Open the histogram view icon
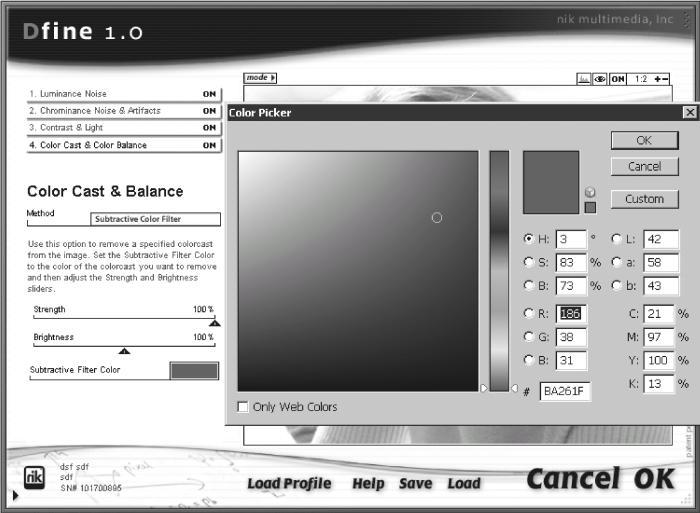 [583, 79]
